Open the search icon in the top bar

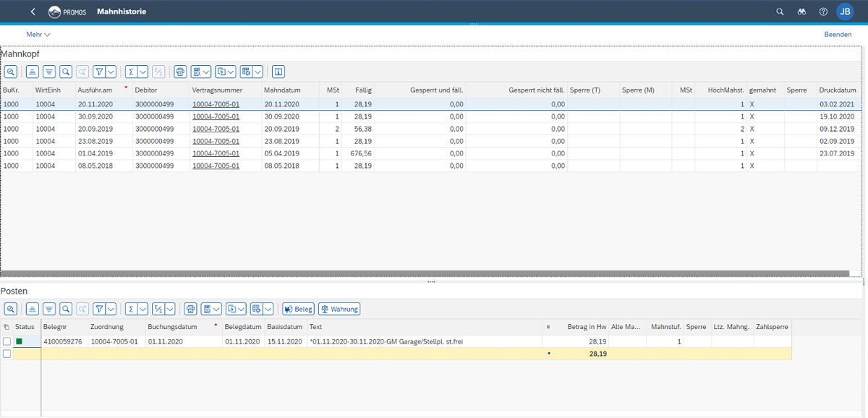tap(780, 12)
